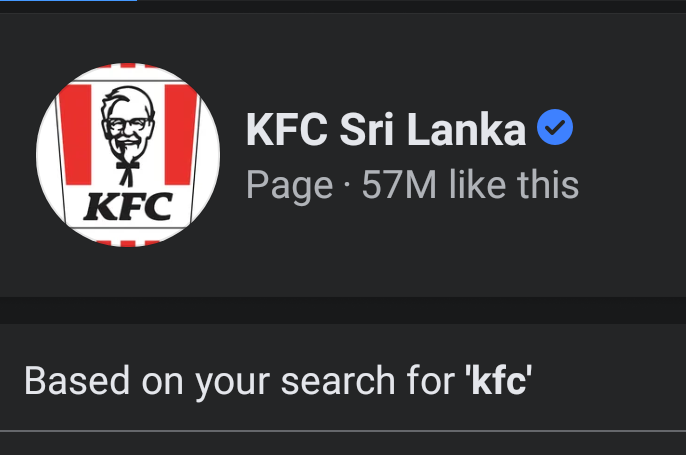
Task: Click the word 'KFC' in page title
Action: tap(287, 129)
